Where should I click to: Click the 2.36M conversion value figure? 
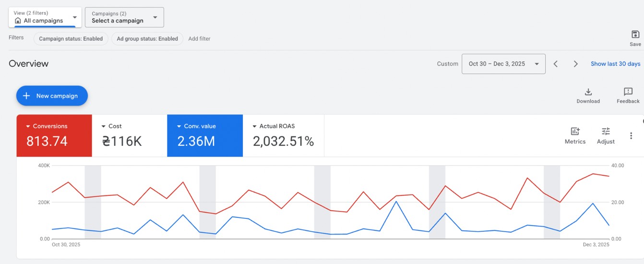click(x=196, y=141)
